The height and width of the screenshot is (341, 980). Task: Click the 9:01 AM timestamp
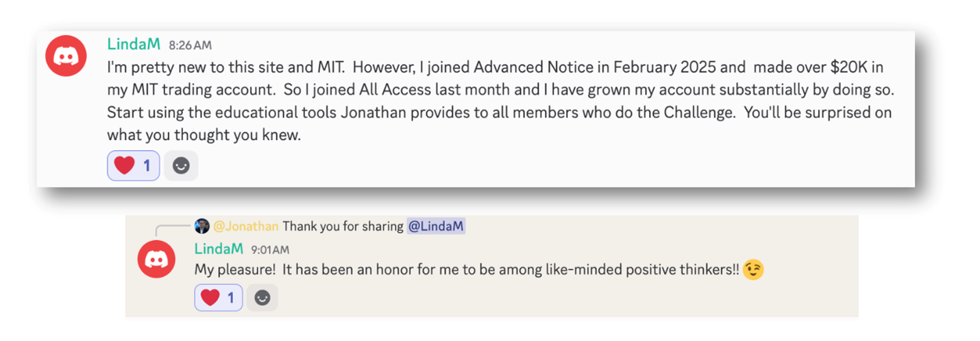[270, 250]
